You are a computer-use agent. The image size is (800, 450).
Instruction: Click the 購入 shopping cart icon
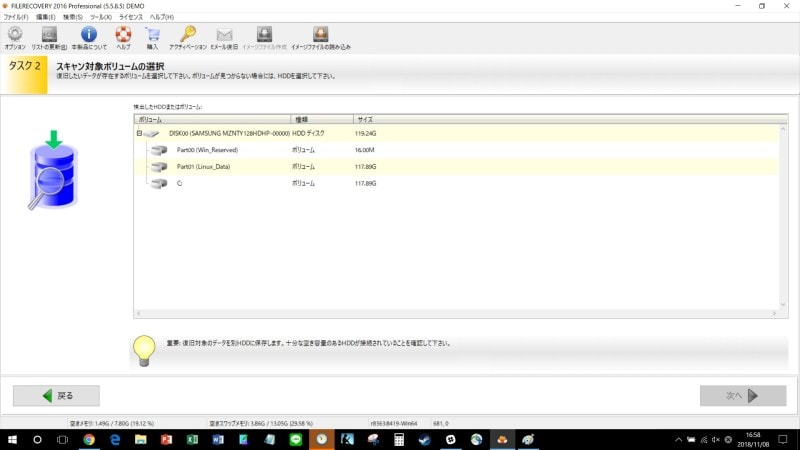tap(152, 36)
